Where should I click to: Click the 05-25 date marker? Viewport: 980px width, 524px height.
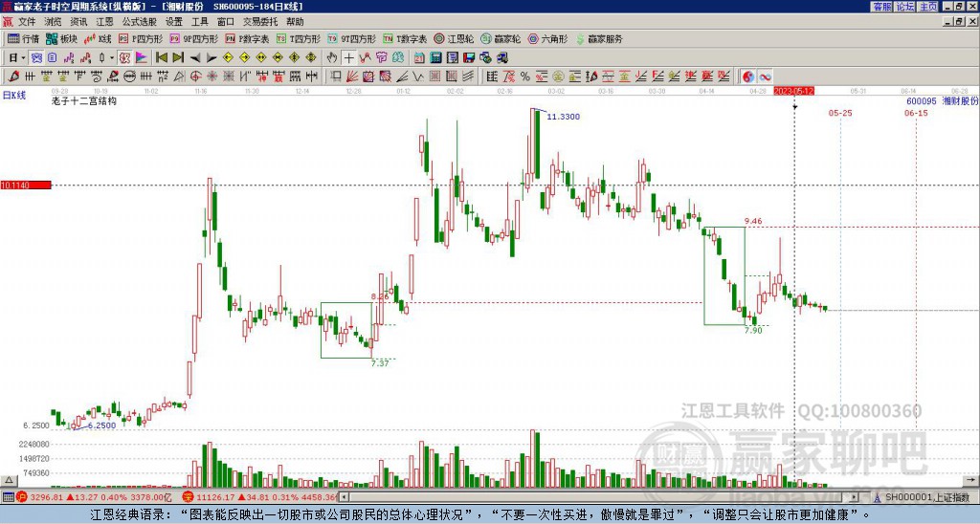pos(840,113)
